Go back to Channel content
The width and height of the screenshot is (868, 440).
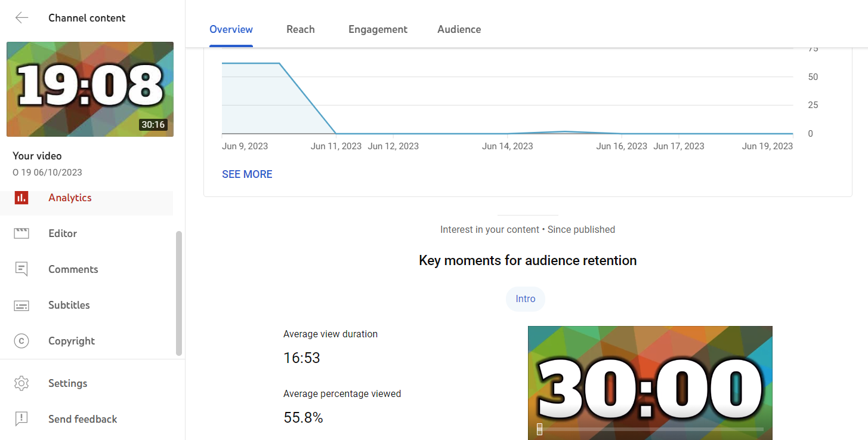click(x=21, y=18)
